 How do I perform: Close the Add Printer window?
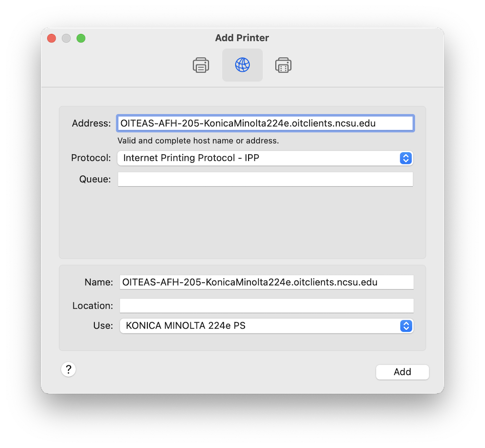pyautogui.click(x=52, y=38)
